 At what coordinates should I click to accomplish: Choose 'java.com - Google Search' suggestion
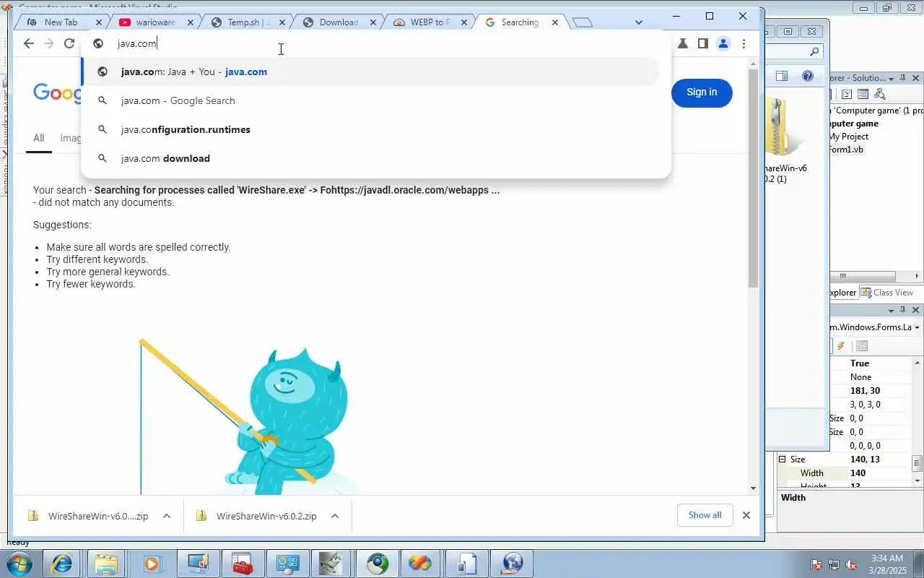pyautogui.click(x=370, y=100)
